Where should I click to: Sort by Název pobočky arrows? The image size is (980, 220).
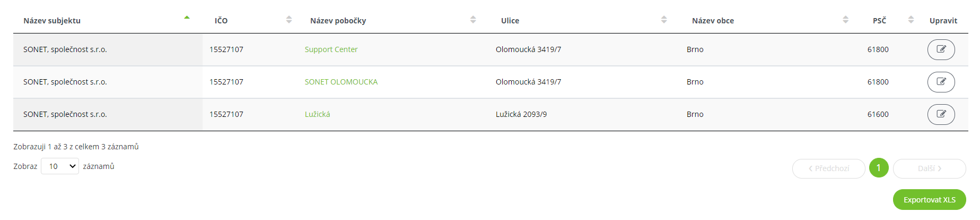(x=473, y=20)
